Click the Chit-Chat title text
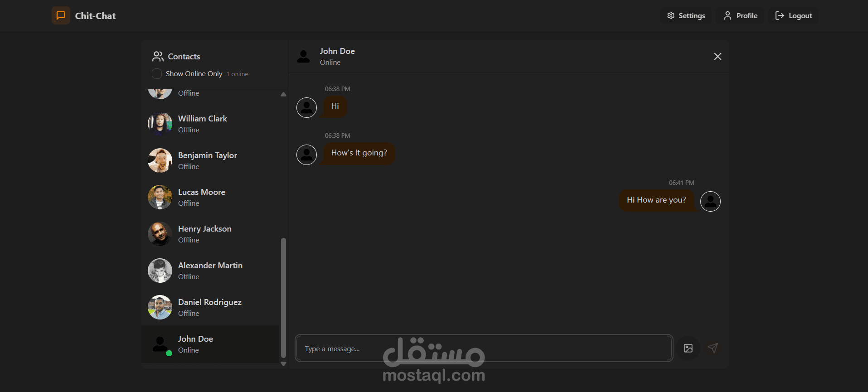868x392 pixels. 95,16
